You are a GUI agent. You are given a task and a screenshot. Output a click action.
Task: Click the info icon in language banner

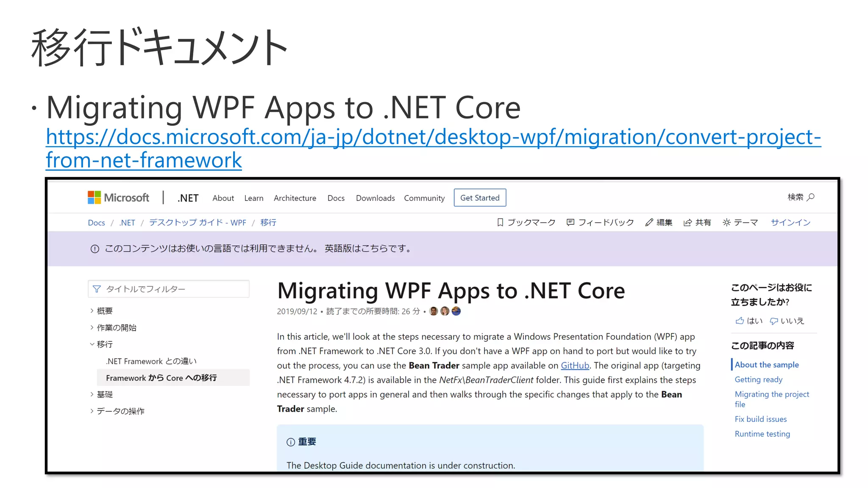[x=95, y=249]
